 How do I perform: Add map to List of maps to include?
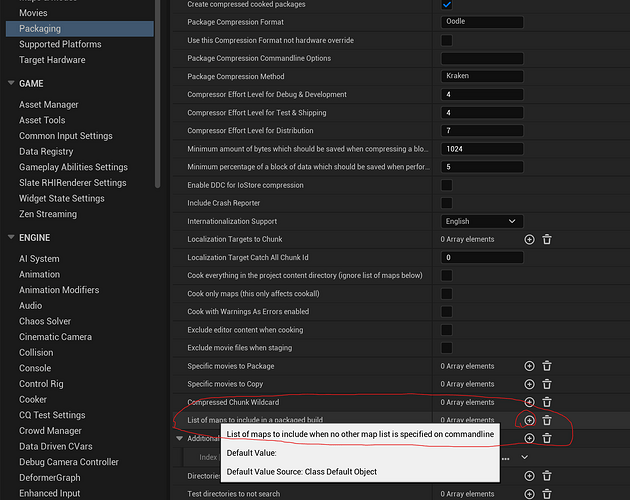point(529,420)
